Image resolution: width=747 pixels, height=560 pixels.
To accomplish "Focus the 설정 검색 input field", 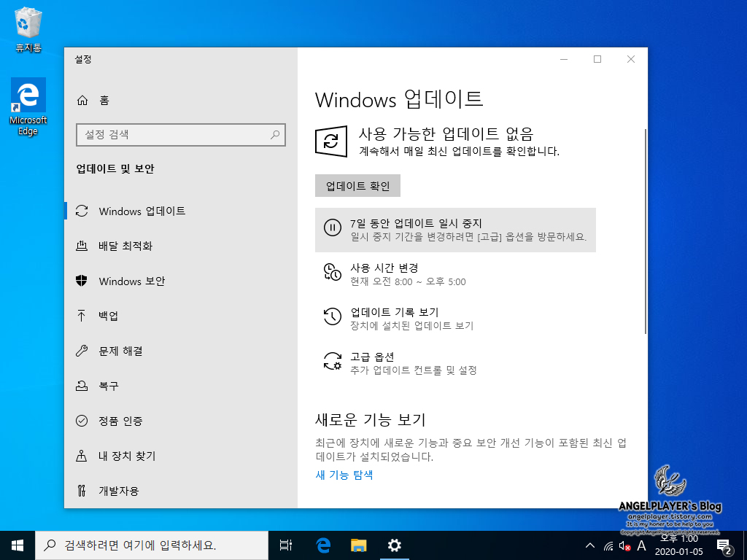I will coord(181,135).
